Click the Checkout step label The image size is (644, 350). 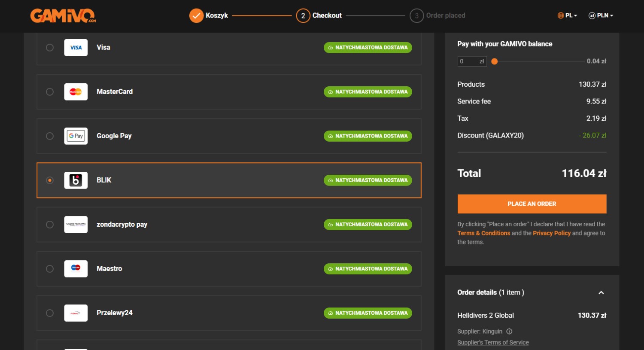pyautogui.click(x=327, y=15)
